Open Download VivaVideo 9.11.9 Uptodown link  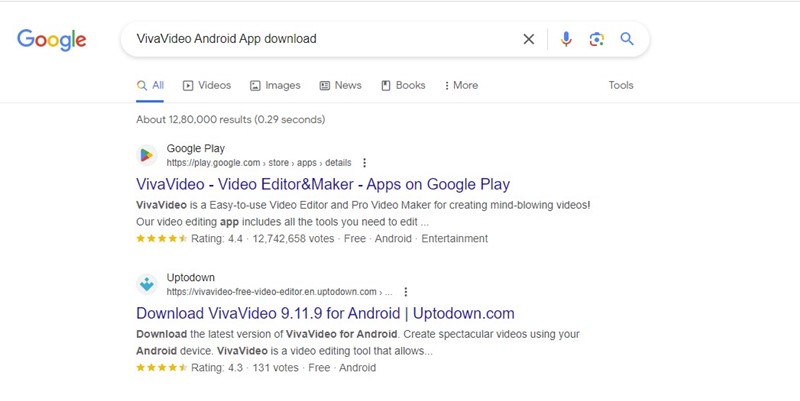pos(325,313)
